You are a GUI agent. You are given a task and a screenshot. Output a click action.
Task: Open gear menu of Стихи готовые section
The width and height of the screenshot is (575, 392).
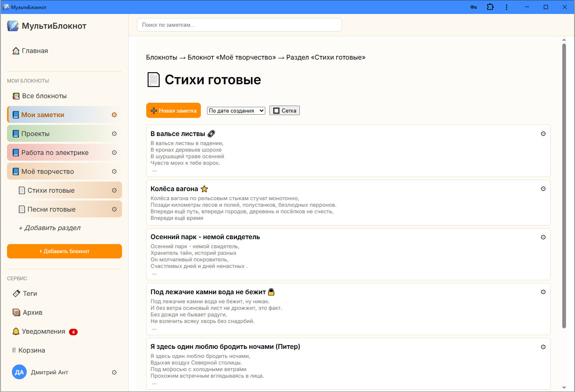(x=114, y=190)
